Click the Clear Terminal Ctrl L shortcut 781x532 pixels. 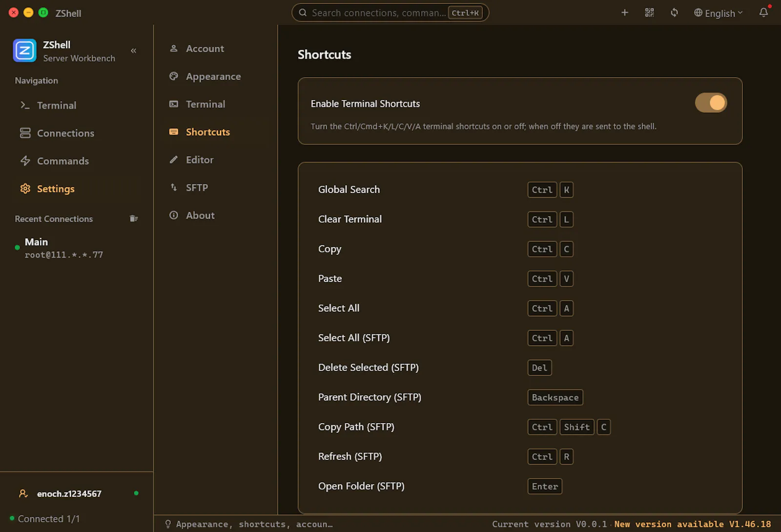point(551,220)
